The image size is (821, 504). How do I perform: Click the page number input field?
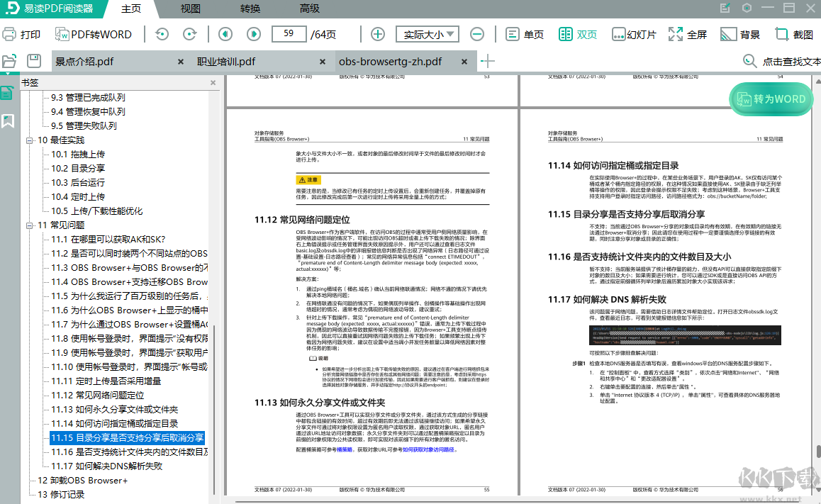coord(289,33)
